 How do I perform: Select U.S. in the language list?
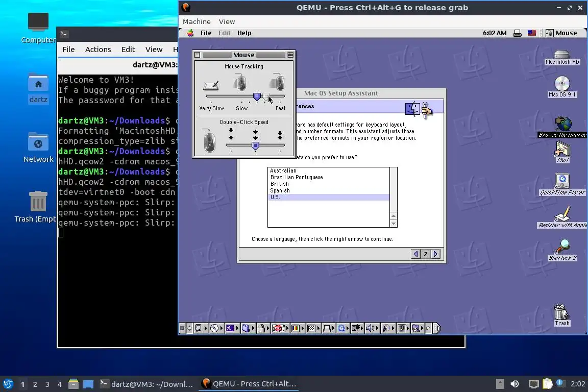329,198
